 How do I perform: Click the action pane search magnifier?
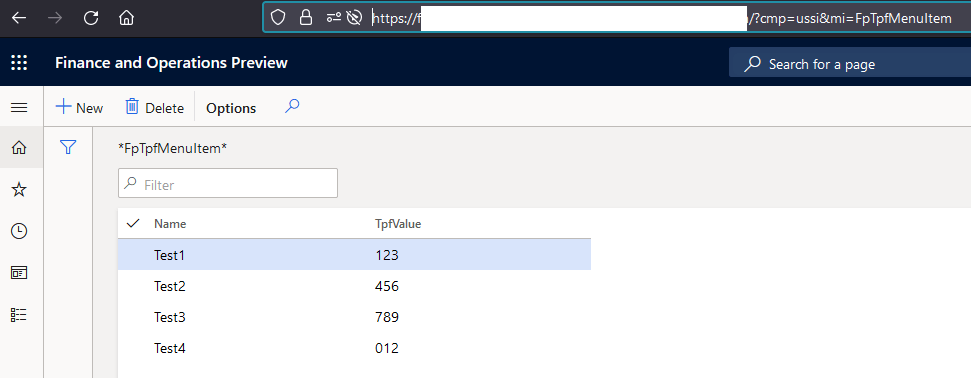[x=292, y=107]
